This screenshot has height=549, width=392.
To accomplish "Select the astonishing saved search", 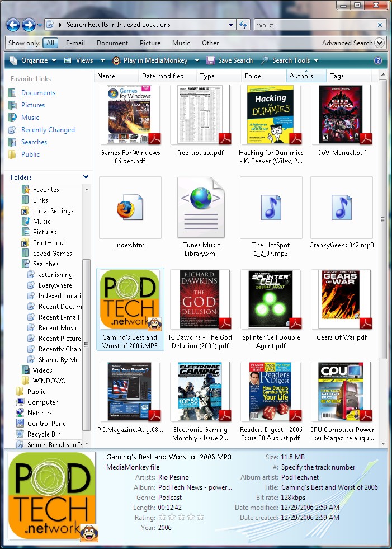I will coord(55,274).
